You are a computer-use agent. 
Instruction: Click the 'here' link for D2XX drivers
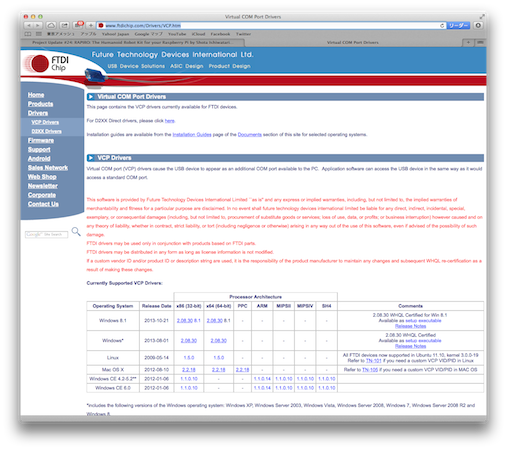[170, 121]
